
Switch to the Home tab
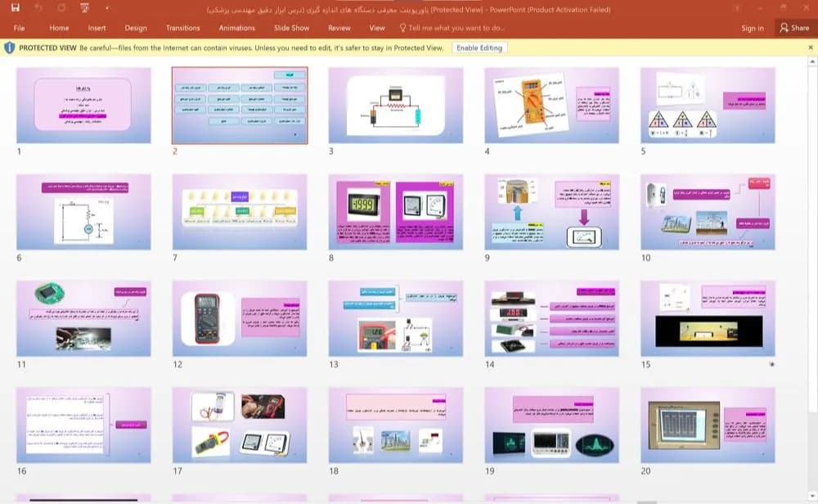59,28
